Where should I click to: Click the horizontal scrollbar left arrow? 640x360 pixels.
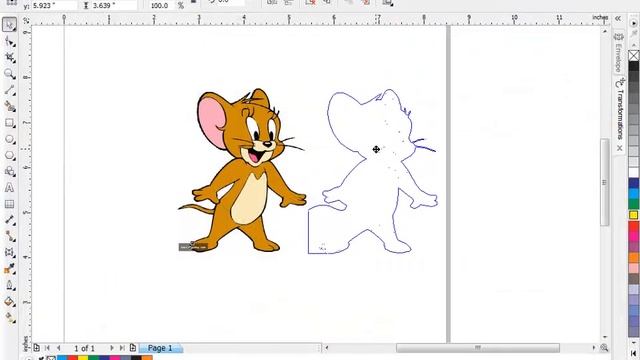point(327,348)
